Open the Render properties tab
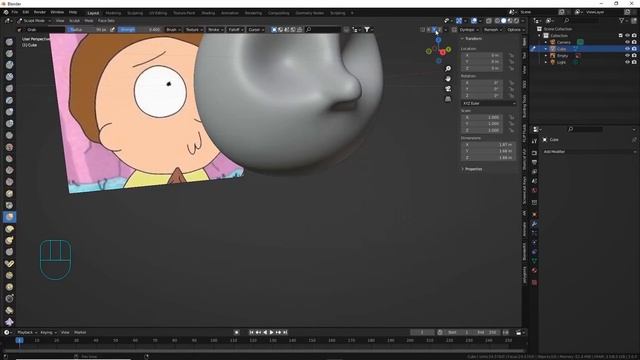The height and width of the screenshot is (360, 640). click(x=534, y=153)
